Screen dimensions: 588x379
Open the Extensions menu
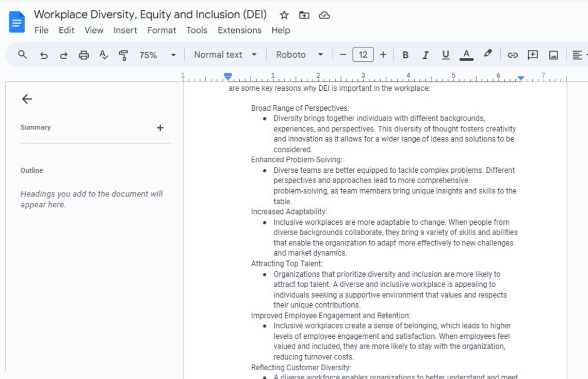click(x=239, y=30)
